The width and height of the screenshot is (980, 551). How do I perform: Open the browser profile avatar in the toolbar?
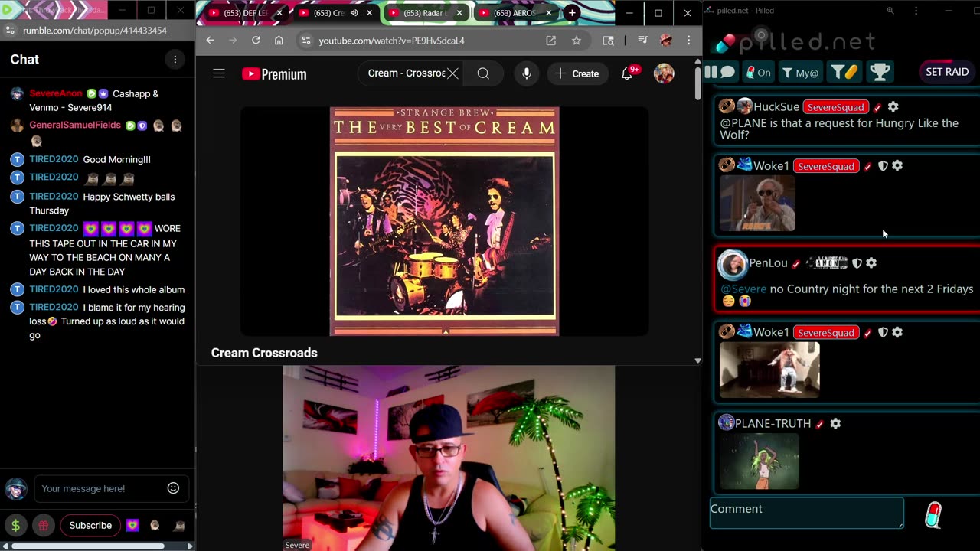[x=665, y=41]
